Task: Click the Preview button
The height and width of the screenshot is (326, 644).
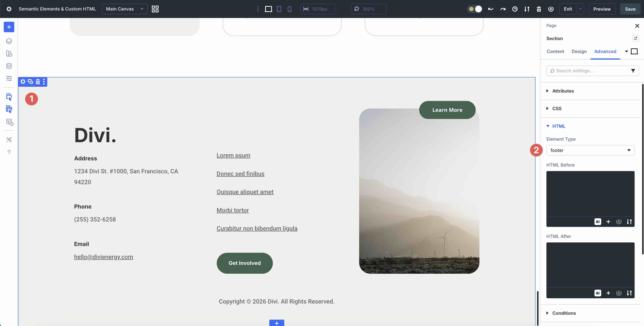Action: tap(602, 9)
